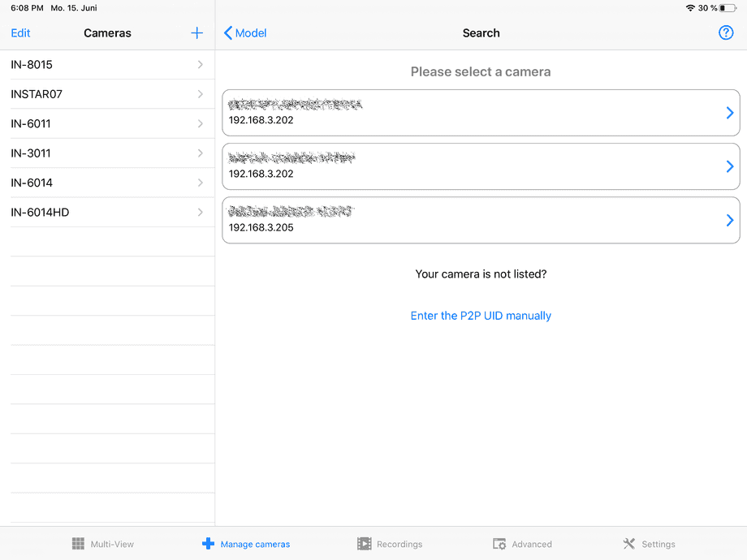Expand the IN-8015 row chevron
747x560 pixels.
pos(200,65)
